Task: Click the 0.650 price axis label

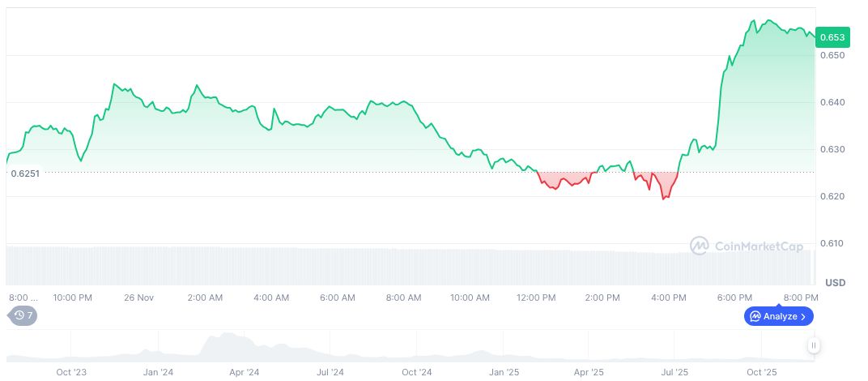Action: (x=832, y=55)
